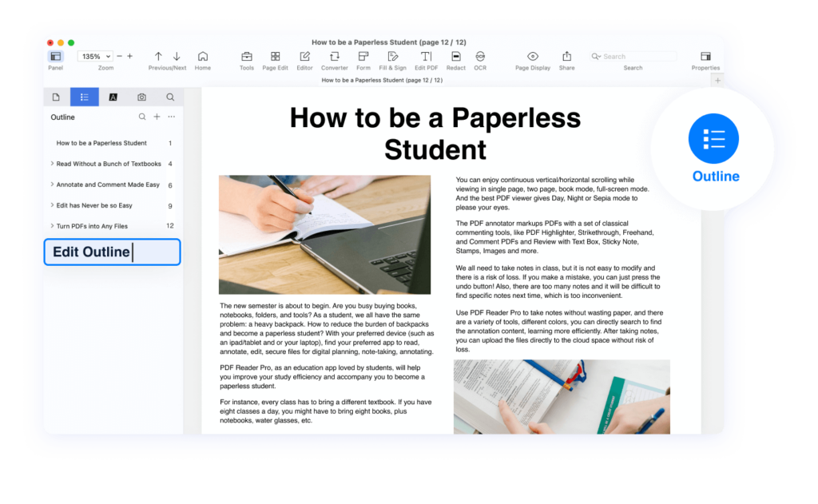
Task: Select Read Without a Bunch of Textbooks
Action: pos(109,164)
